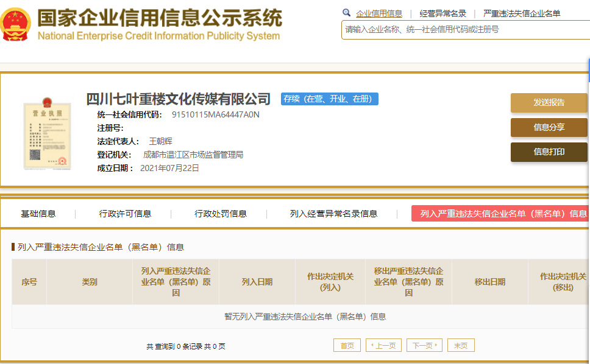Click the national emblem logo
Image resolution: width=590 pixels, height=364 pixels.
click(15, 24)
